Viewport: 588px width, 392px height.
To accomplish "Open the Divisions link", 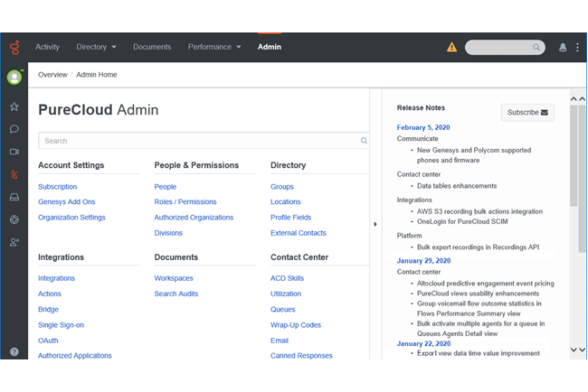I will 168,233.
